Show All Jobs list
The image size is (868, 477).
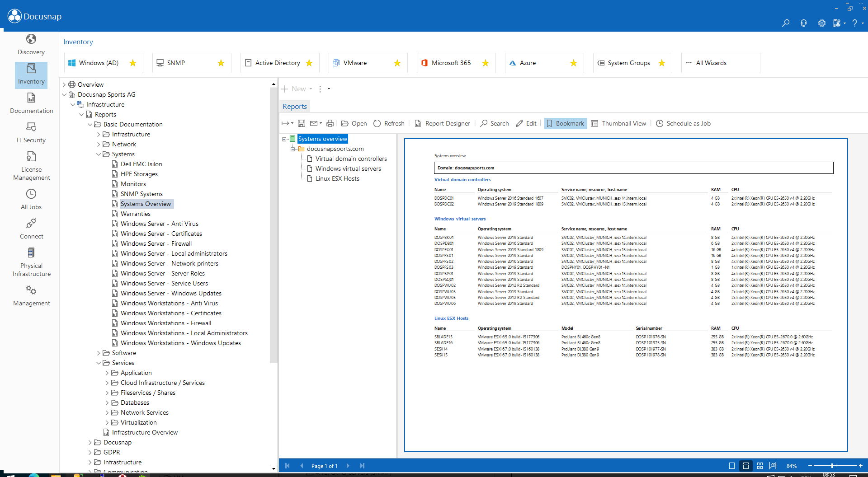(31, 200)
